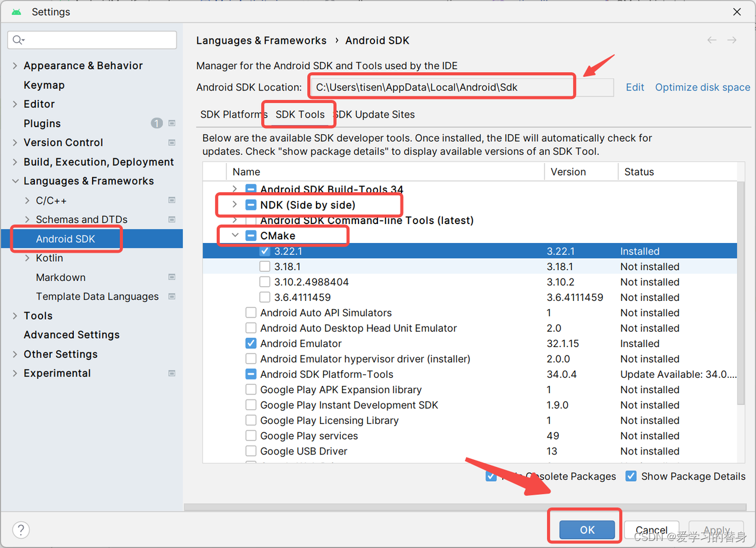This screenshot has height=548, width=756.
Task: Expand the Kotlin tree node
Action: click(x=27, y=258)
